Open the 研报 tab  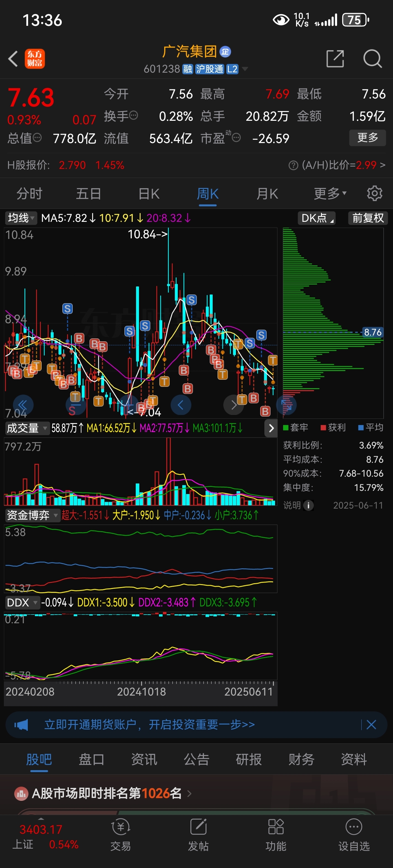249,760
